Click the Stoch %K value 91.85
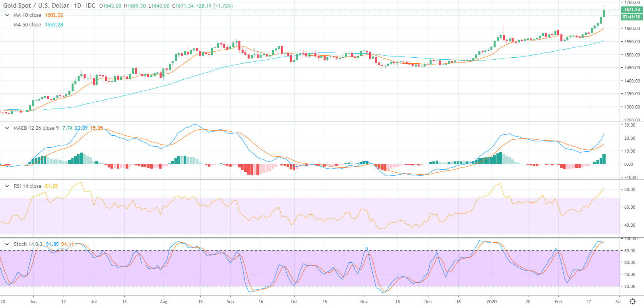The image size is (644, 306). 52,244
